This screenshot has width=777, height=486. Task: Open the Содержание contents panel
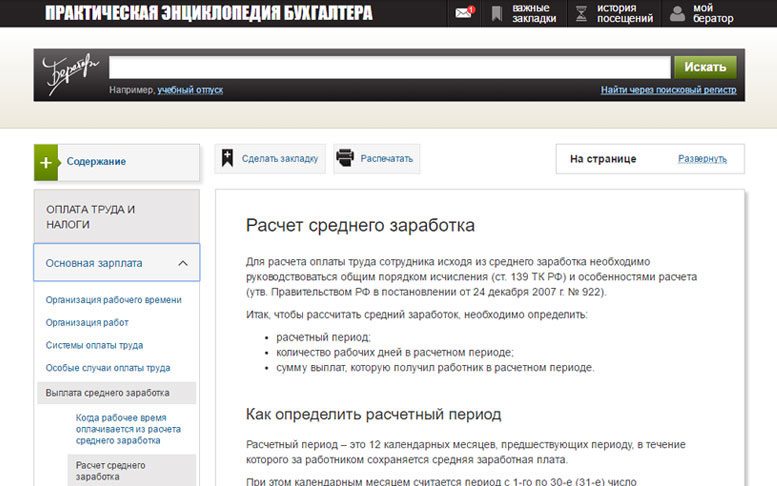96,162
